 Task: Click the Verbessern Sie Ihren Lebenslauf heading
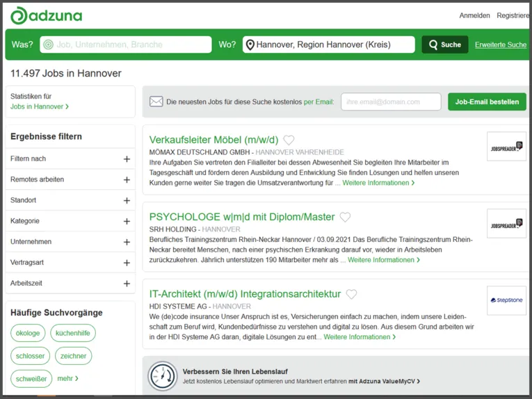point(235,371)
